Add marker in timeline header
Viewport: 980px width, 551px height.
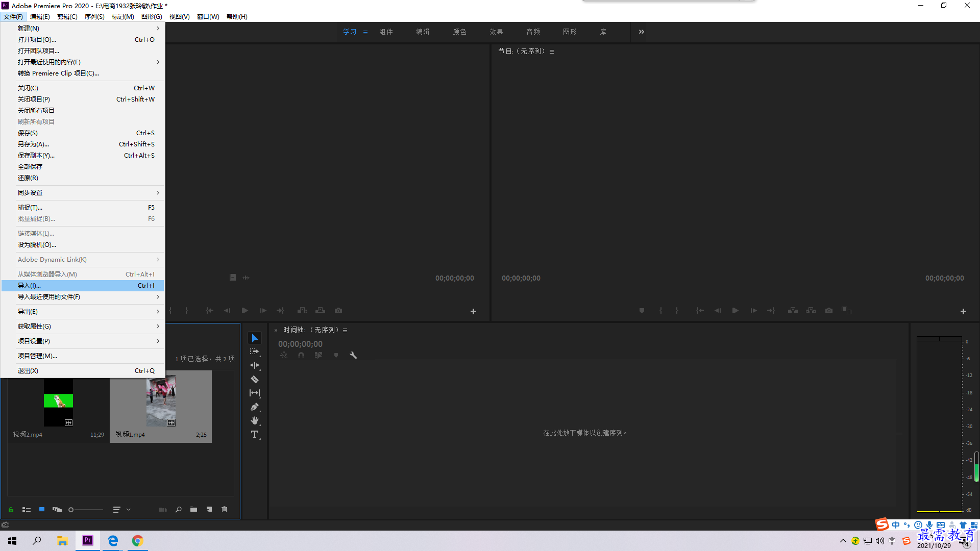(336, 355)
